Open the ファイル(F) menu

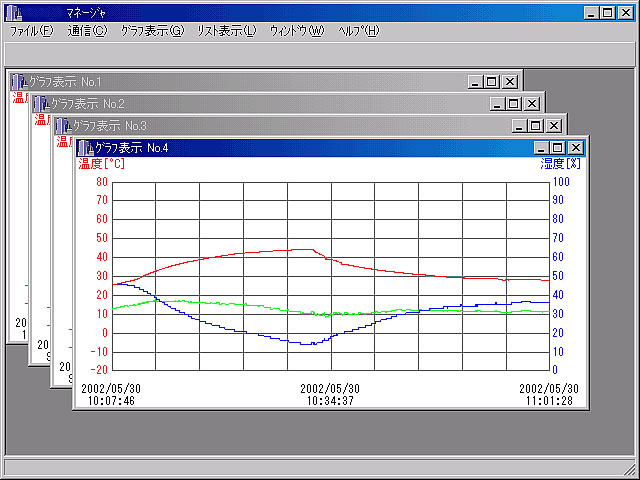pyautogui.click(x=32, y=31)
